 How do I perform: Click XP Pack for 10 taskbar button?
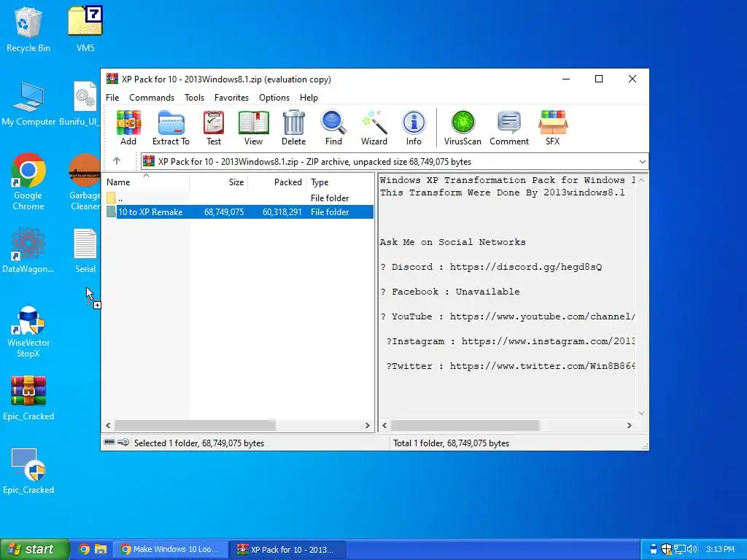point(287,549)
